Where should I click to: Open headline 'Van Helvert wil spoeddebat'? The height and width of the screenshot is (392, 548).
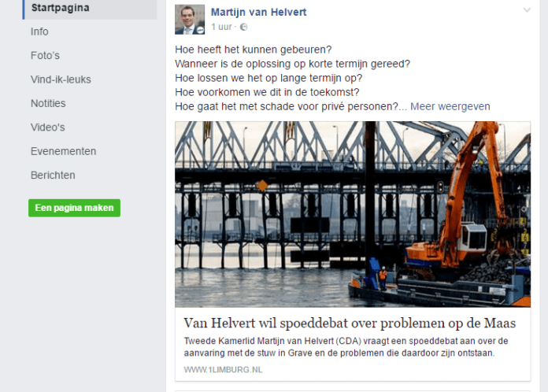(350, 324)
